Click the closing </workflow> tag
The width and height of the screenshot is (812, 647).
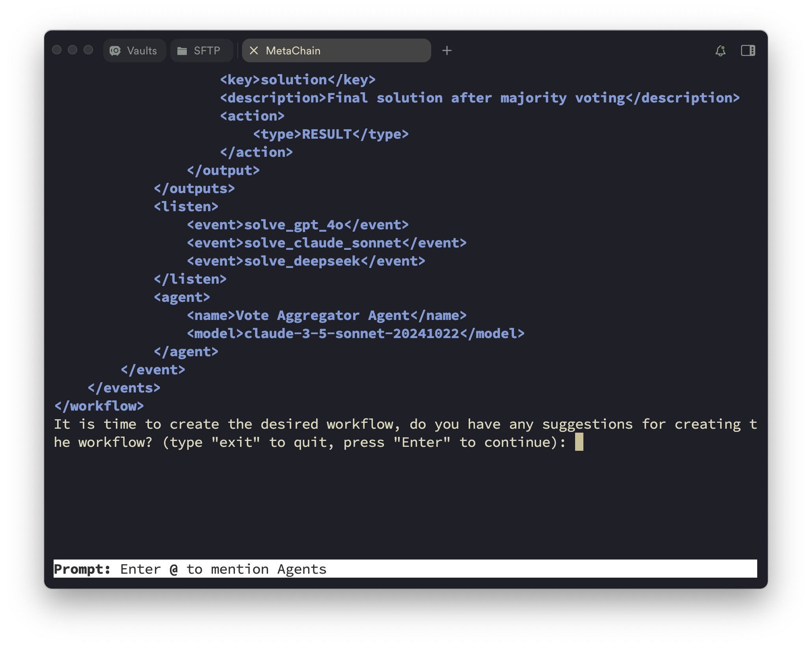click(x=99, y=406)
